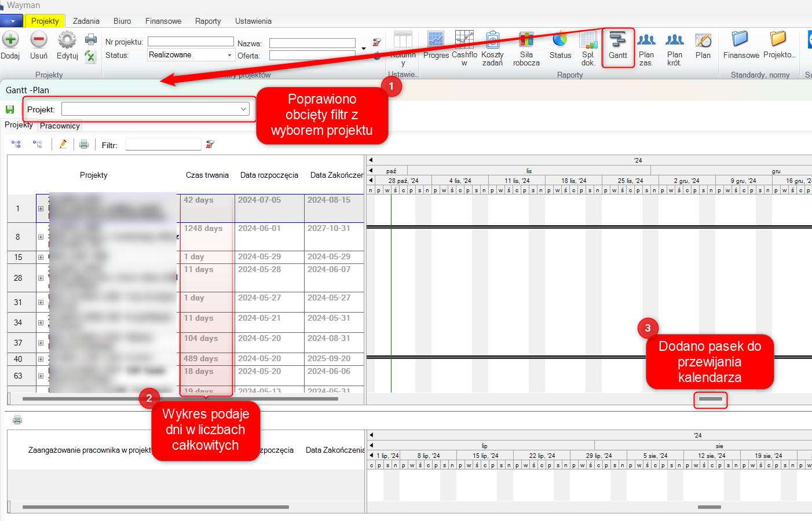Print the lower employee engagement panel
Image resolution: width=812 pixels, height=521 pixels.
[x=17, y=420]
